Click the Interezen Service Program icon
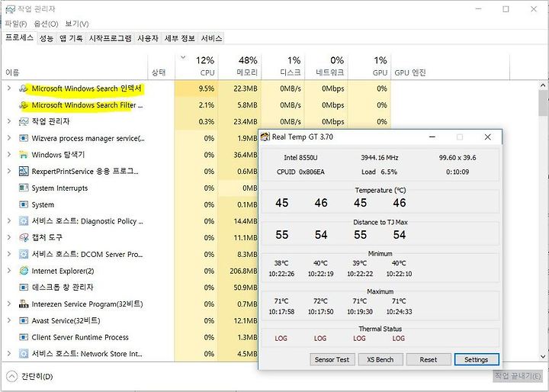Viewport: 549px width, 392px height. (x=24, y=304)
